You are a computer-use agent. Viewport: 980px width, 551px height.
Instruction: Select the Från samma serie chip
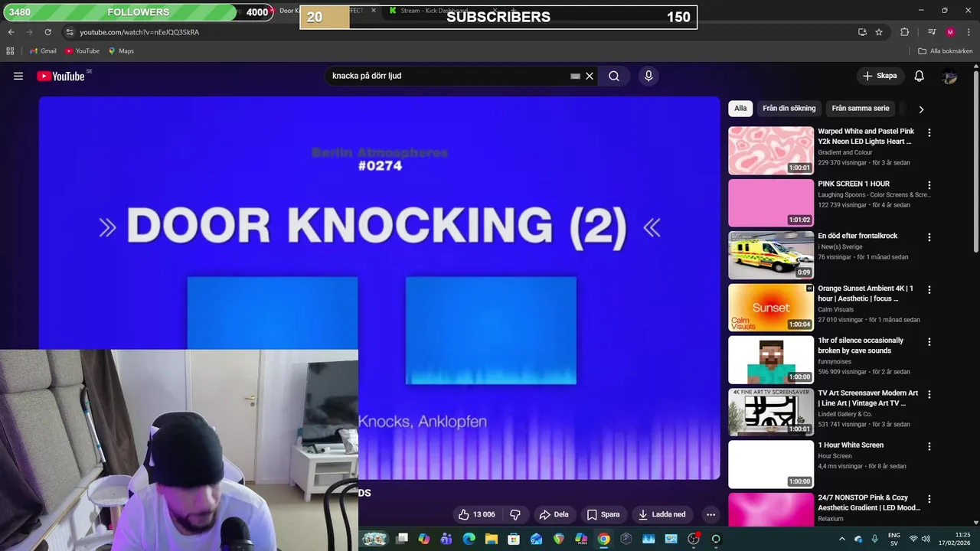click(861, 109)
